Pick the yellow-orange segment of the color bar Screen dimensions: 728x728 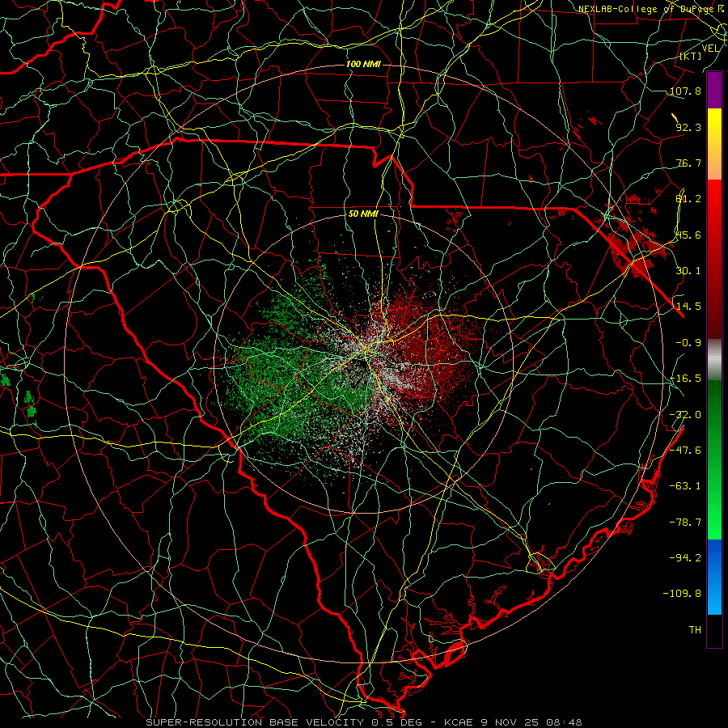click(x=714, y=144)
